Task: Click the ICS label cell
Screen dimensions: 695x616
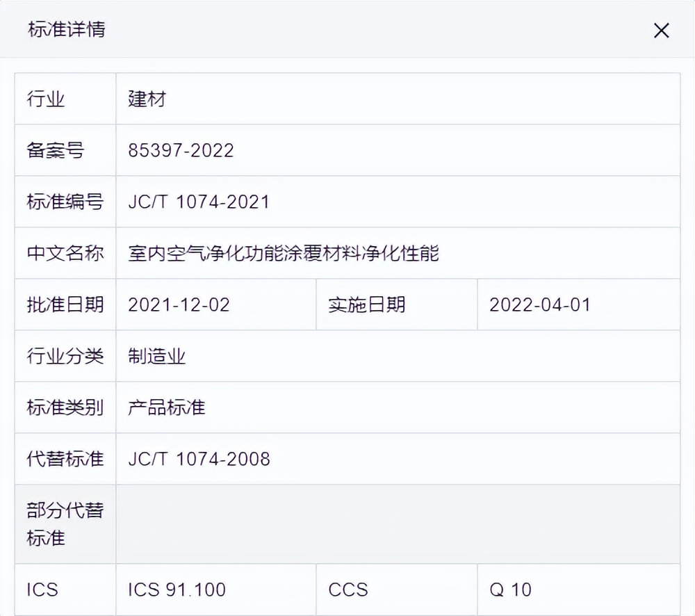Action: pyautogui.click(x=65, y=590)
